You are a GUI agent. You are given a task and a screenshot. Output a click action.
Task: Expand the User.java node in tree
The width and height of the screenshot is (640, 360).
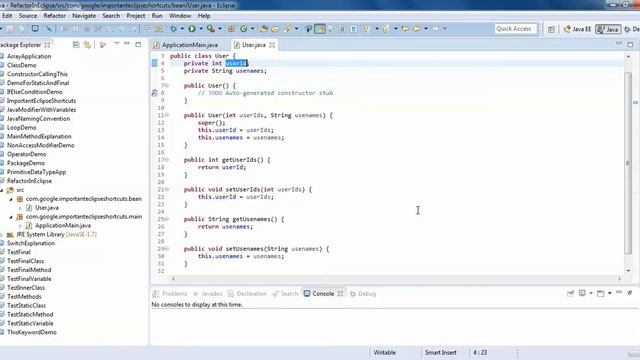(x=20, y=208)
